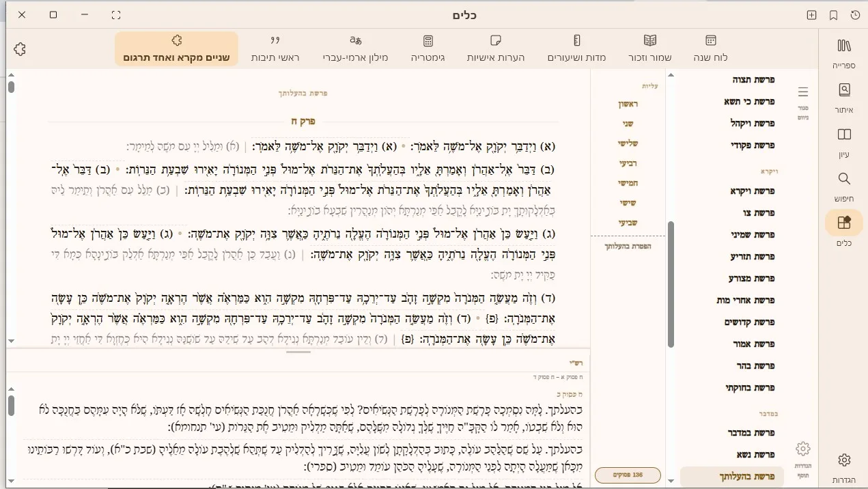Image resolution: width=868 pixels, height=489 pixels.
Task: Open the איתור locate sidebar icon
Action: coord(844,96)
